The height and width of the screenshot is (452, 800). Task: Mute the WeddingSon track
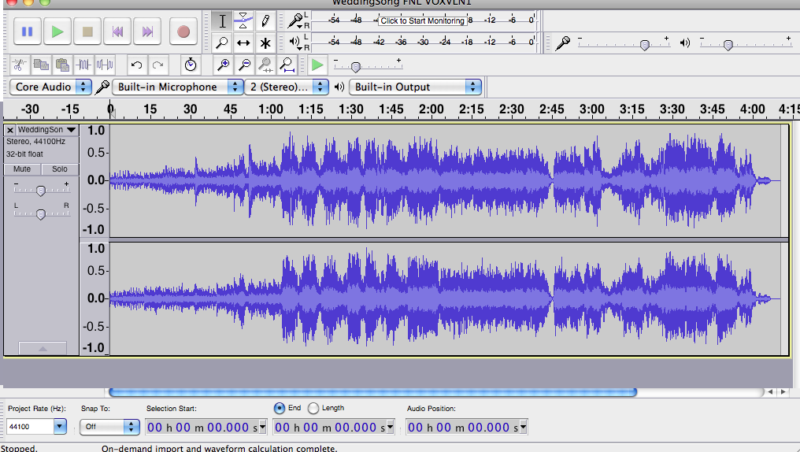click(x=22, y=169)
